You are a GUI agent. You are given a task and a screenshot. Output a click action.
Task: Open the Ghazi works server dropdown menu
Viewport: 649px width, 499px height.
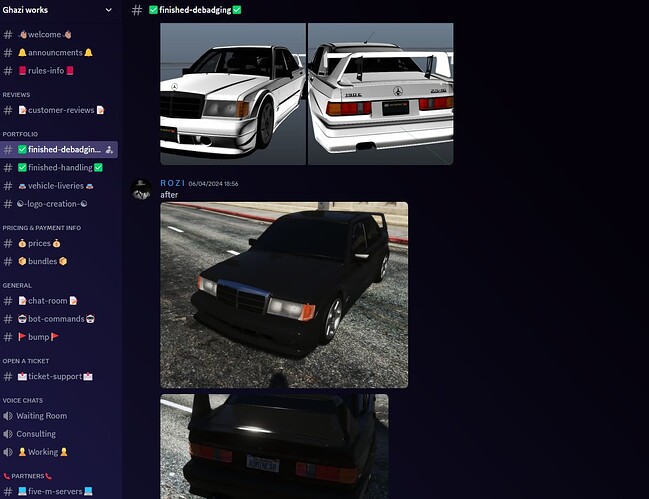click(108, 10)
